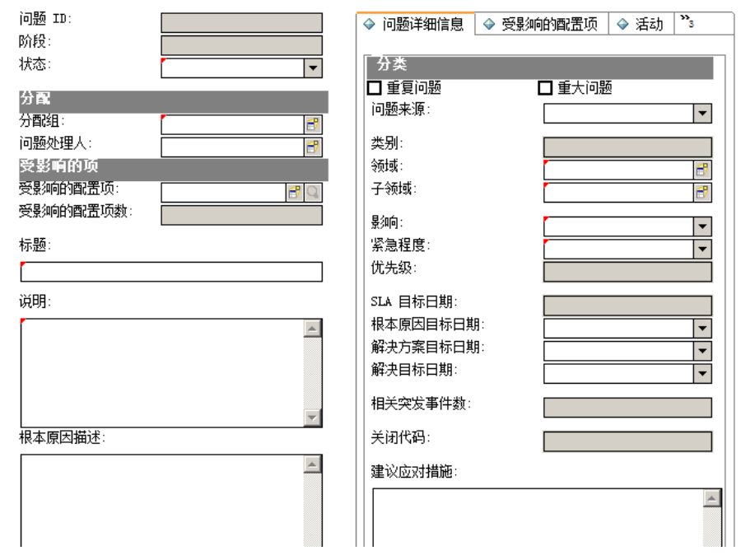This screenshot has width=741, height=560.
Task: Click inside the 建议应对措施 text area
Action: point(535,517)
